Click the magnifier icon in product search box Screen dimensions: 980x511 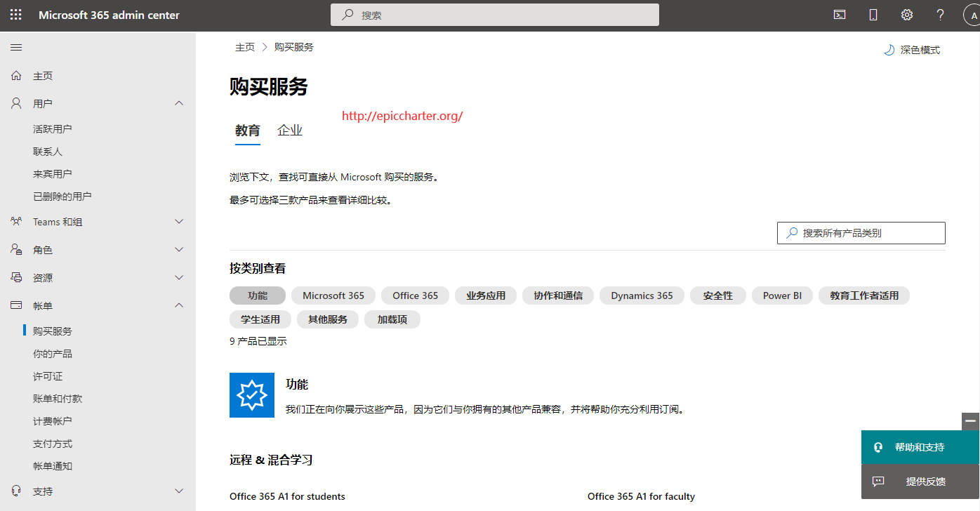click(x=792, y=232)
